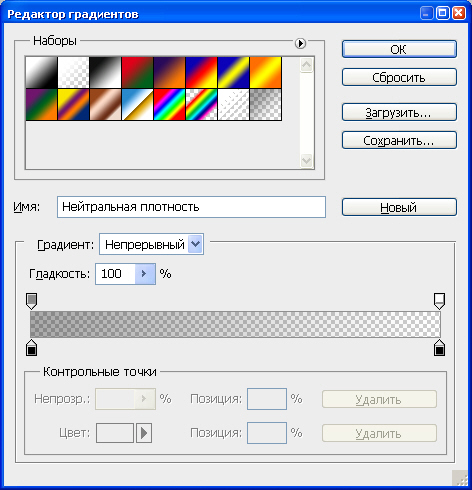Screen dimensions: 472x490
Task: Click the gradient preview bar
Action: [235, 324]
